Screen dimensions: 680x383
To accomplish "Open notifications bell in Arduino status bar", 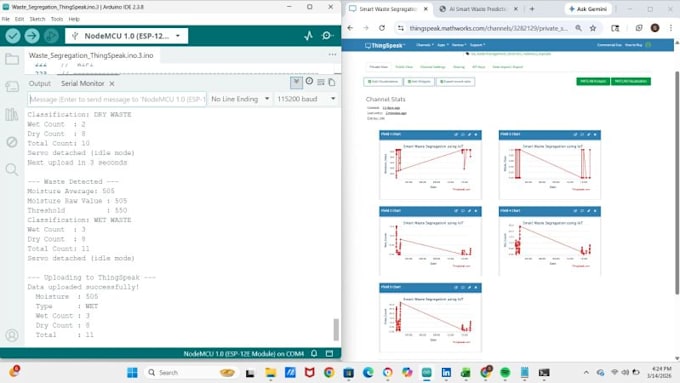I will (314, 354).
